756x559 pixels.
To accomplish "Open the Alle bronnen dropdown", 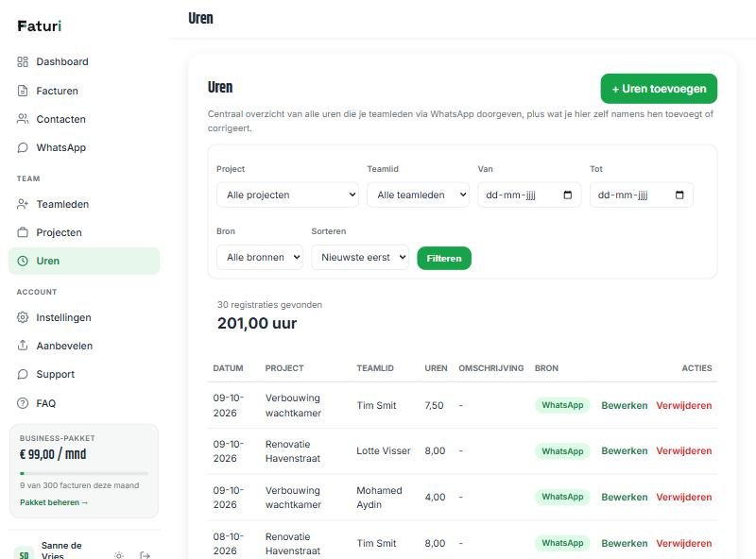I will point(260,258).
